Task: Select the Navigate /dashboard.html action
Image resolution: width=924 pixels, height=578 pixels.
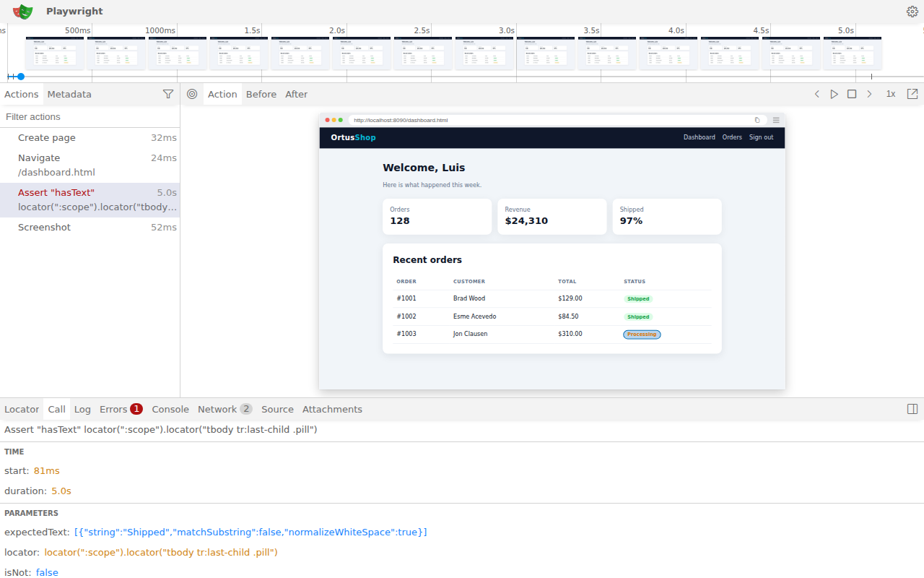Action: 90,165
